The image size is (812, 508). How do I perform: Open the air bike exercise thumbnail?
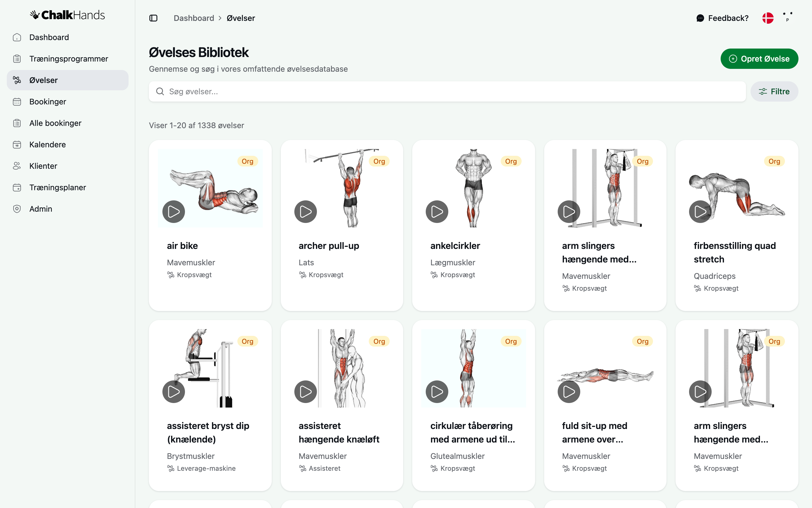click(x=210, y=188)
